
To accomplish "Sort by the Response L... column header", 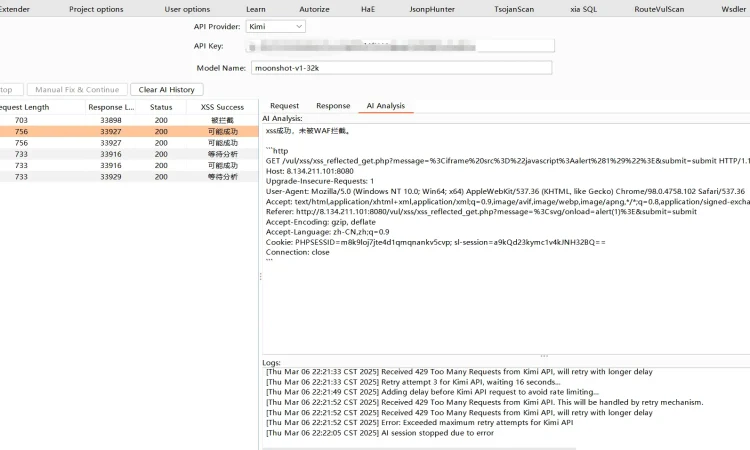I will pyautogui.click(x=111, y=107).
